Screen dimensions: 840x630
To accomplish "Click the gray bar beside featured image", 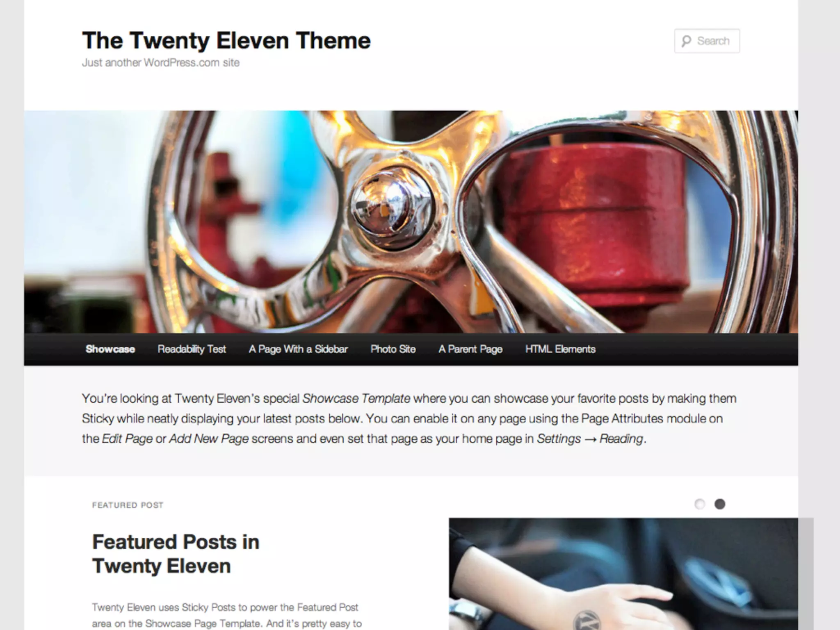I will coord(806,574).
